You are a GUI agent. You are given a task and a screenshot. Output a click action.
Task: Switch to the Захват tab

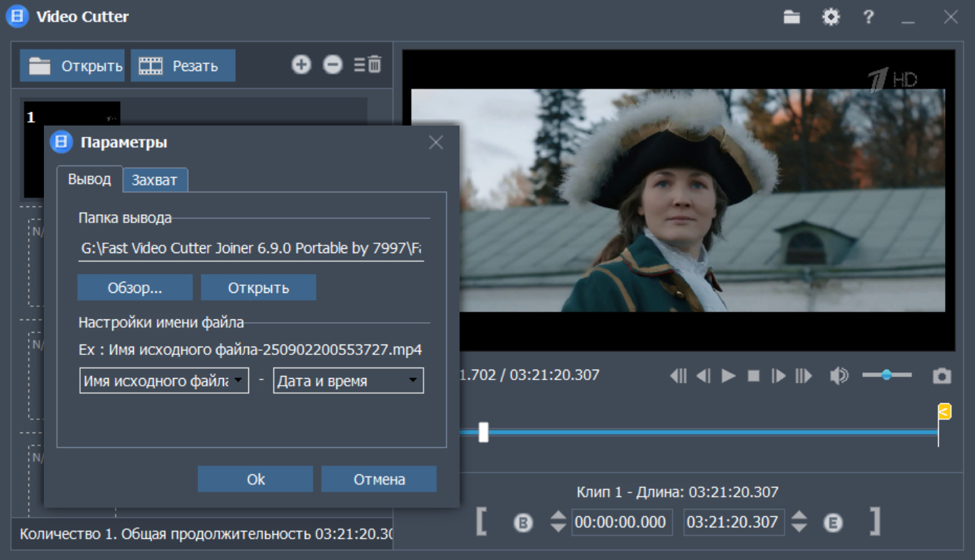click(x=155, y=180)
